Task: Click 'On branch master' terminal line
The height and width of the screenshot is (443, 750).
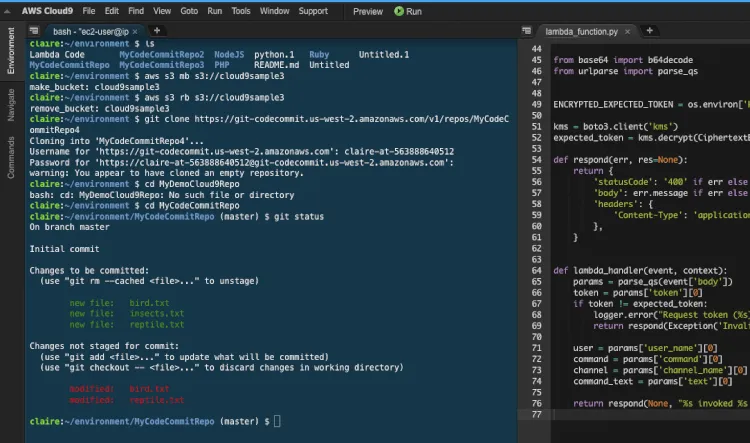Action: (x=69, y=227)
